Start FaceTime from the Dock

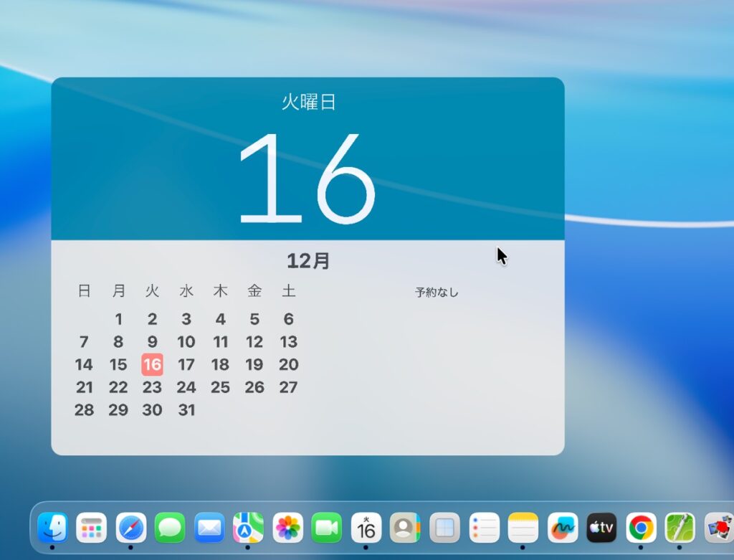click(327, 528)
